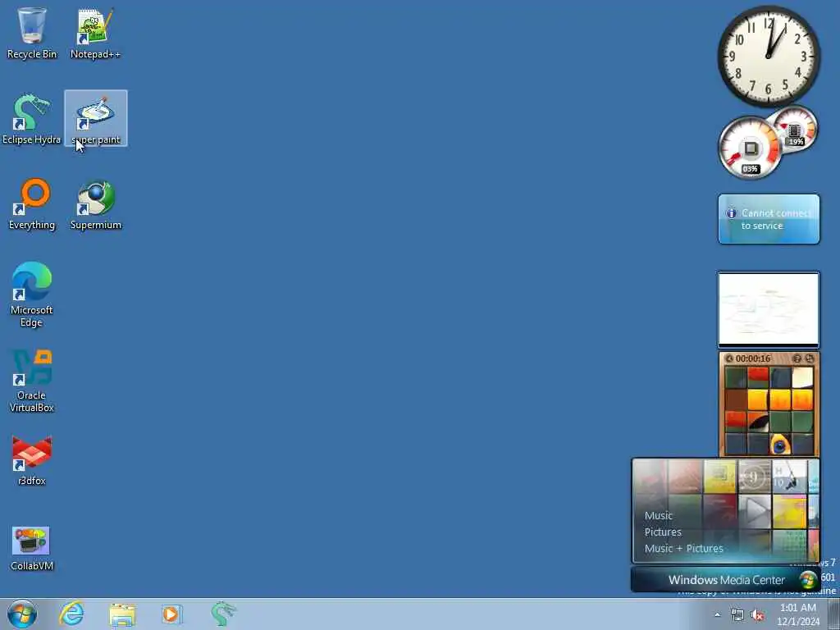The image size is (840, 630).
Task: Click the play-arrow tile in Media Center gadget
Action: pyautogui.click(x=755, y=511)
